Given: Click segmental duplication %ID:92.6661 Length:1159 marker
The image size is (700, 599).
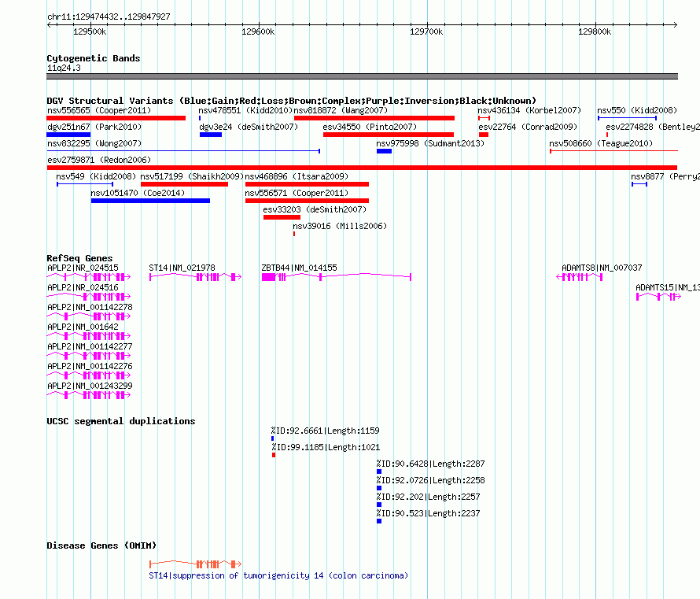Looking at the screenshot, I should pos(272,438).
